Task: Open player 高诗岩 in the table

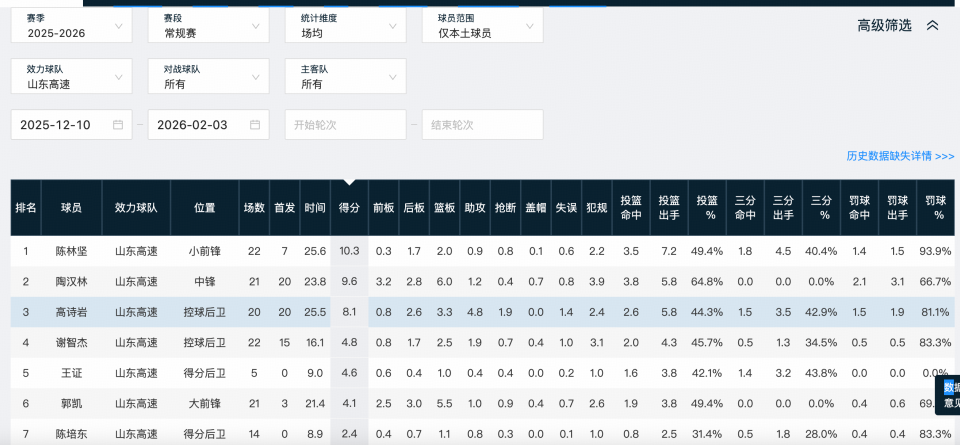Action: click(x=72, y=312)
